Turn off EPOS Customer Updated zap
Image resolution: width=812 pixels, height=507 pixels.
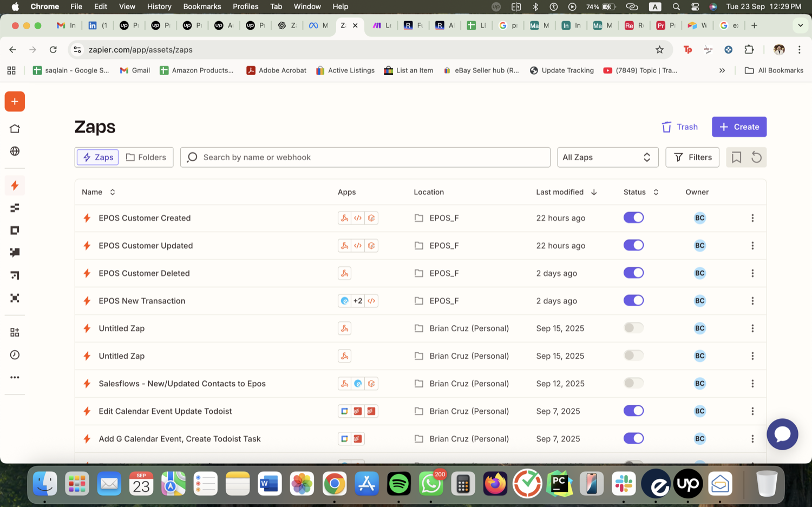point(633,245)
